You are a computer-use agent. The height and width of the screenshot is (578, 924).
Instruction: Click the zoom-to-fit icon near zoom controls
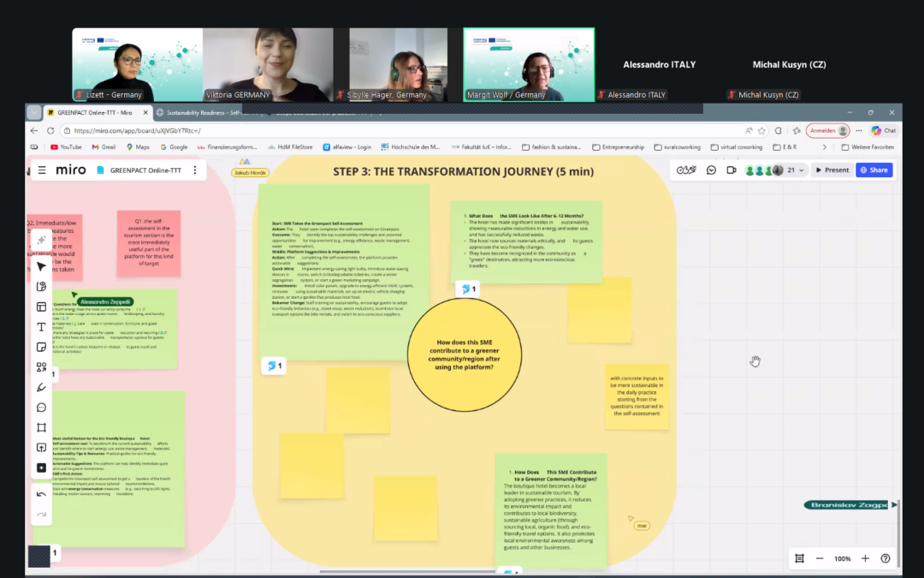coord(800,558)
